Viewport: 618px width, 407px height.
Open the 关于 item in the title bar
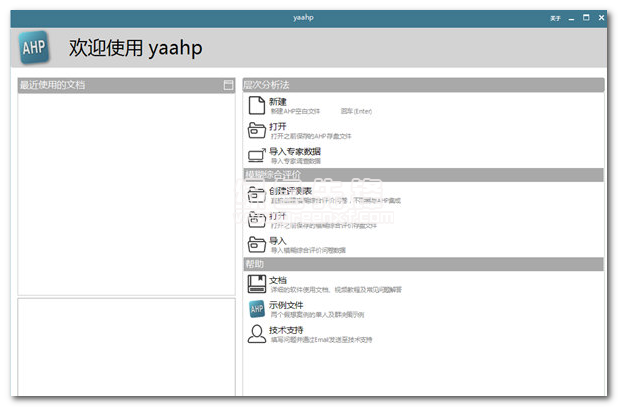click(555, 18)
